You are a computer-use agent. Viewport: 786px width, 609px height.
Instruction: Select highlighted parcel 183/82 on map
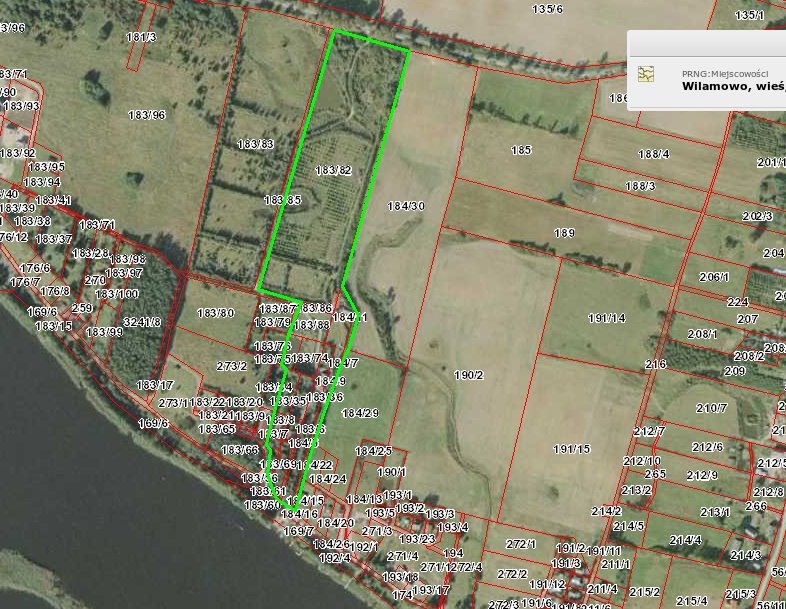click(x=334, y=171)
